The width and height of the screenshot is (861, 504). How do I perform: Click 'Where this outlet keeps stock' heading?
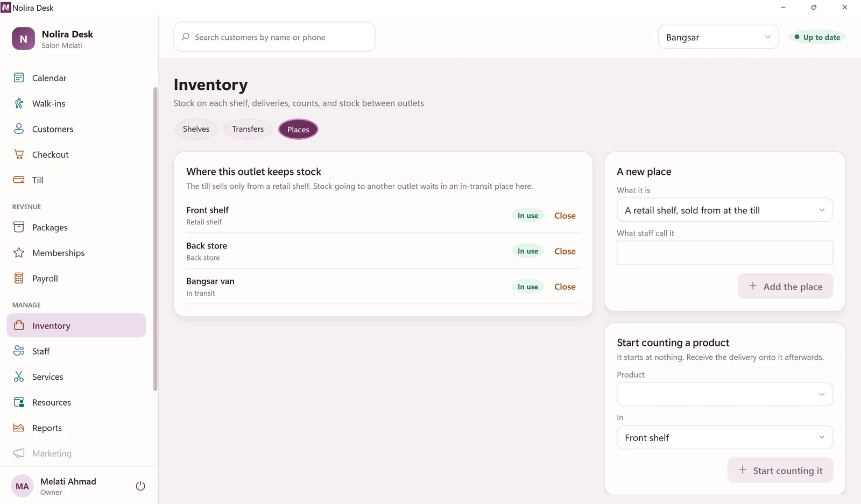coord(253,172)
